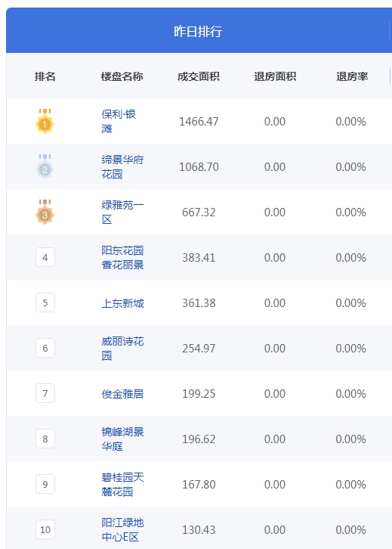Click the silver rank 2 medal icon
392x549 pixels.
45,166
